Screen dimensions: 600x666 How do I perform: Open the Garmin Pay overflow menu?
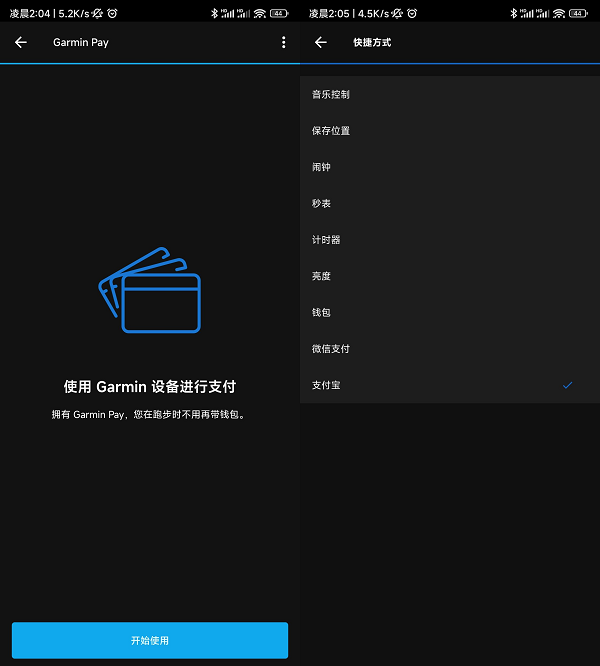pos(284,42)
